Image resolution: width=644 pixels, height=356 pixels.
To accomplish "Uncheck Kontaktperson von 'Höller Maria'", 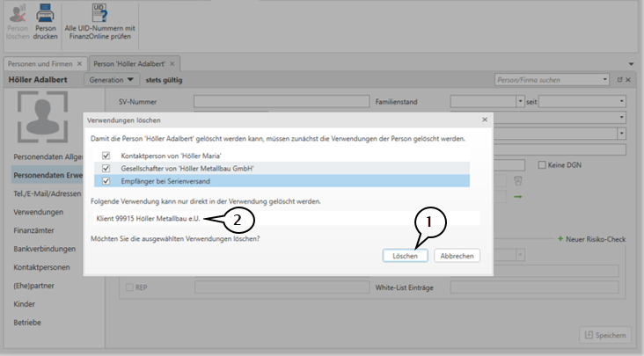I will (x=106, y=156).
